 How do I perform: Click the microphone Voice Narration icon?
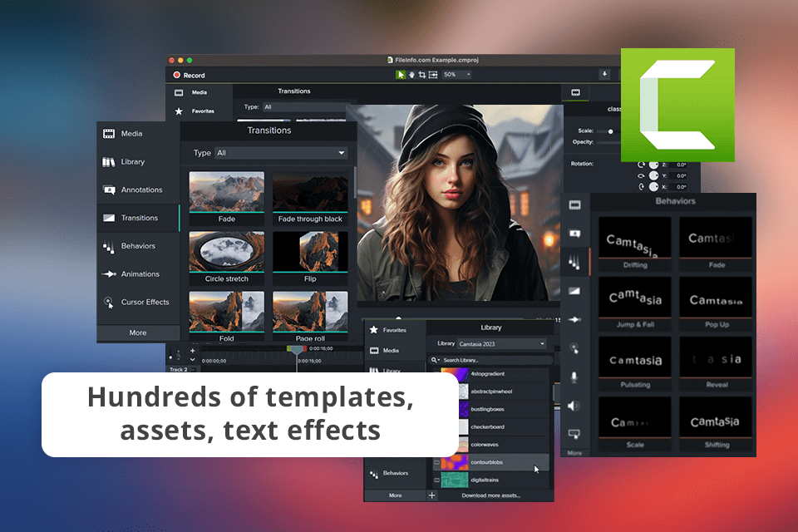pos(575,377)
